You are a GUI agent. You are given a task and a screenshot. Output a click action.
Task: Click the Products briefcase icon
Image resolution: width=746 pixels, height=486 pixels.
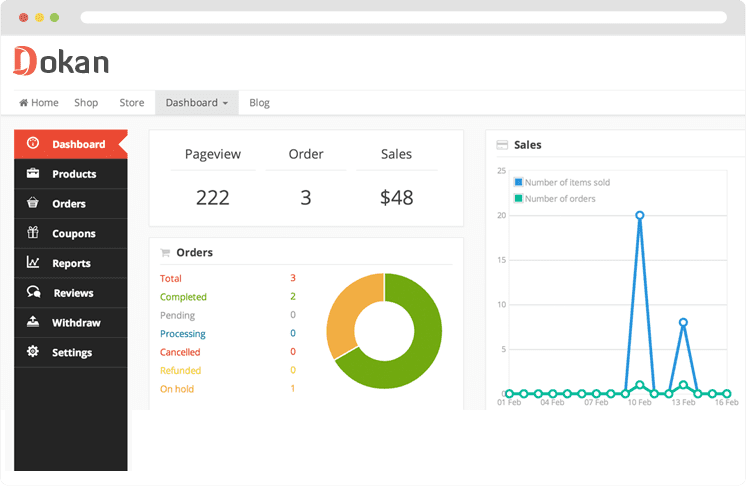[33, 174]
